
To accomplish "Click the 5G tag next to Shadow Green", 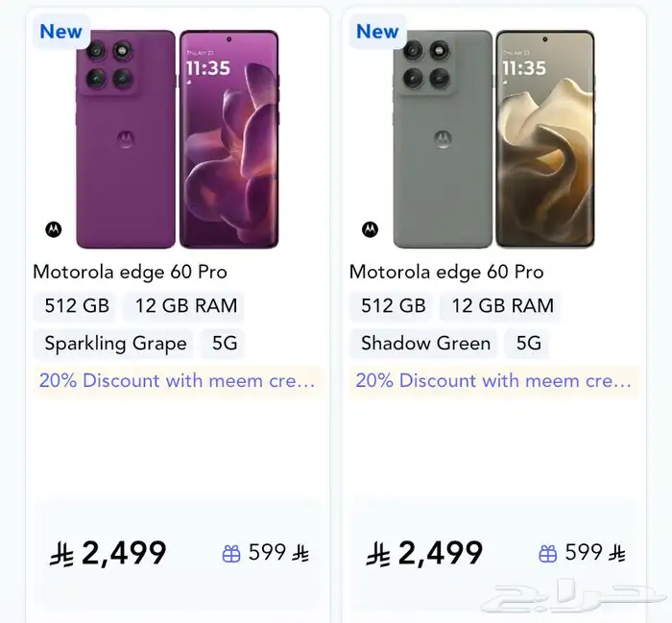I will tap(529, 344).
